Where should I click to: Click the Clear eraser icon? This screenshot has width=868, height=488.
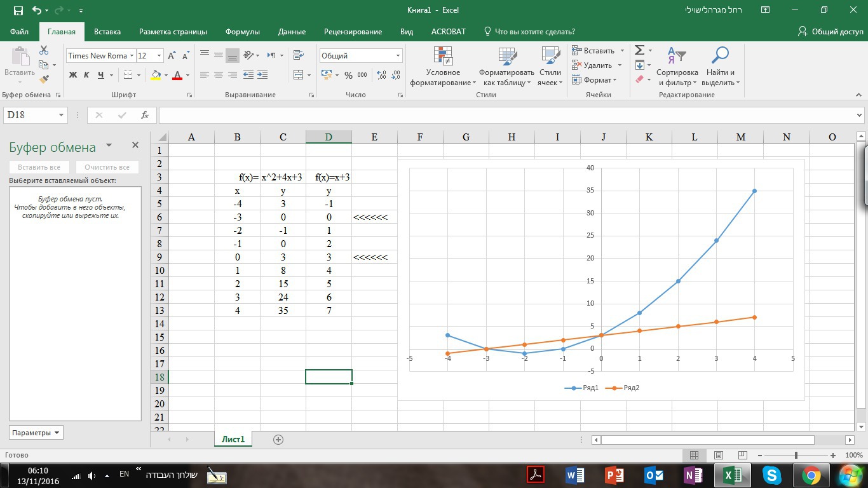[x=640, y=79]
